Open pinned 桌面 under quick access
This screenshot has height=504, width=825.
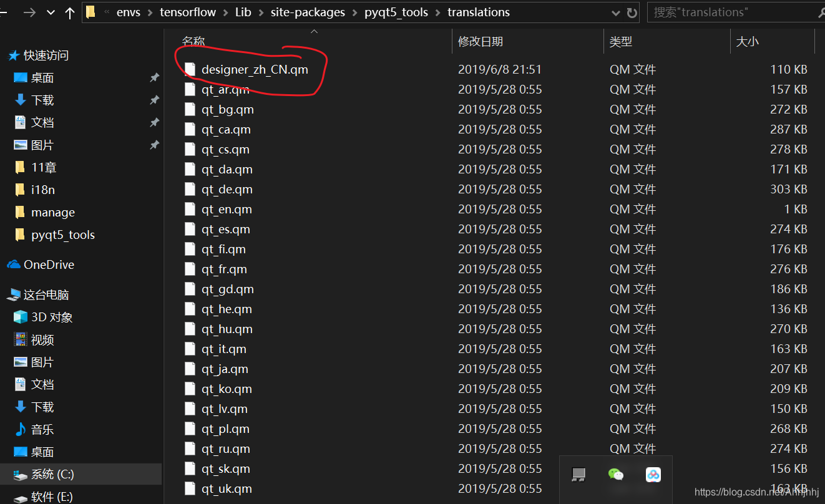42,78
